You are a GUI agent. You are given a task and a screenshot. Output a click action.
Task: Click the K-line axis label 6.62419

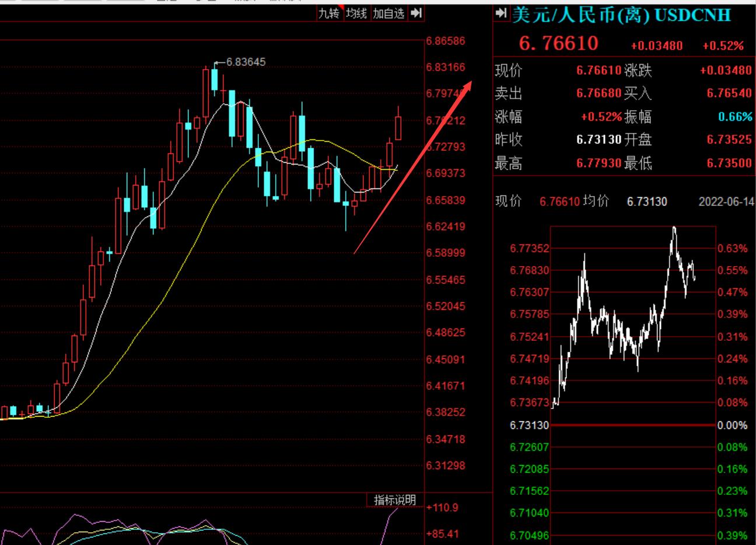[446, 226]
